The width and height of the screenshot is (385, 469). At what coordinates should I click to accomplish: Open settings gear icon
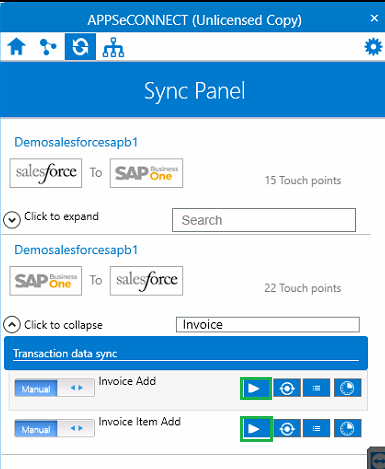(x=373, y=47)
